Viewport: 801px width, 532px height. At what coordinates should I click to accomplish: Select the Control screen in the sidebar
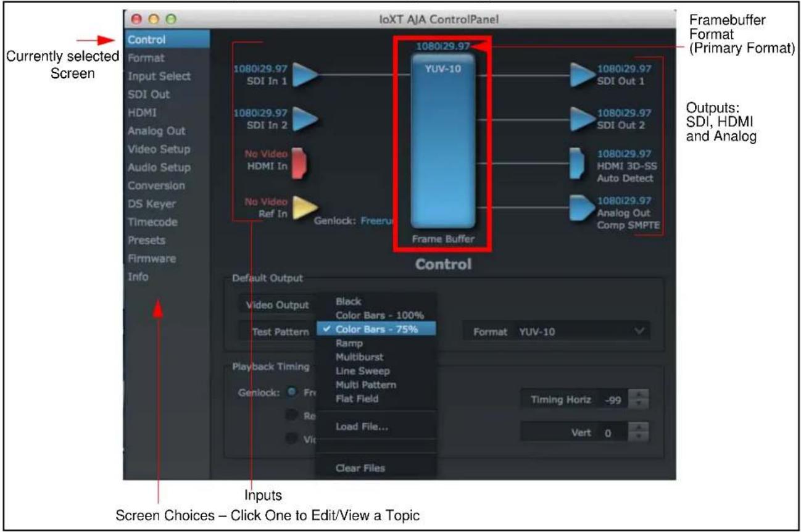(167, 40)
